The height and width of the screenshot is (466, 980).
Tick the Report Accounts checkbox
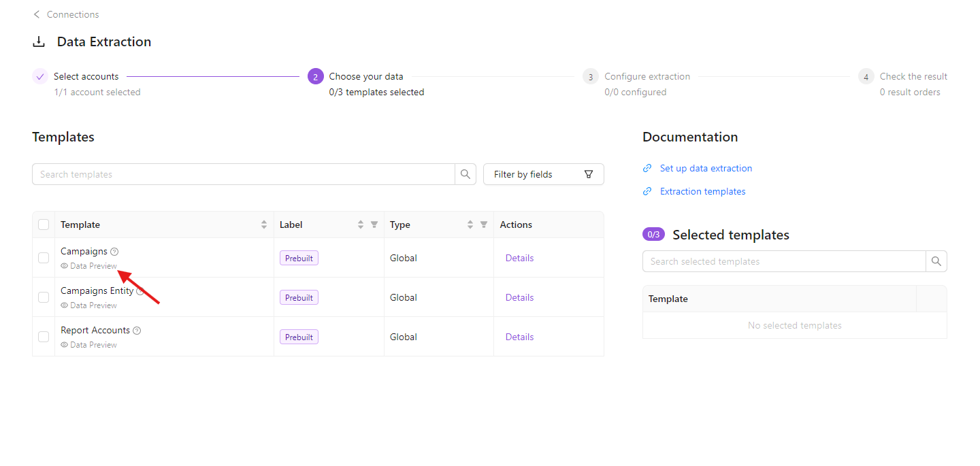[x=44, y=337]
